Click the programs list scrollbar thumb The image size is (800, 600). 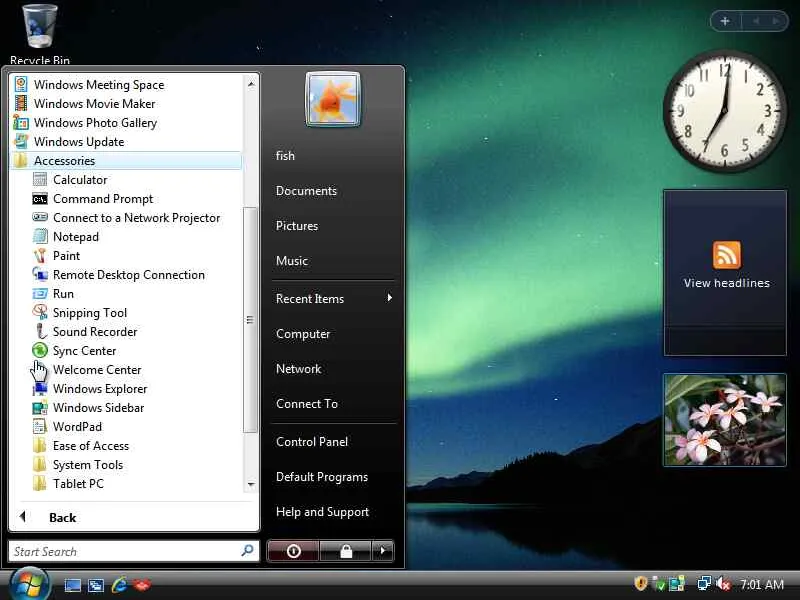point(250,320)
